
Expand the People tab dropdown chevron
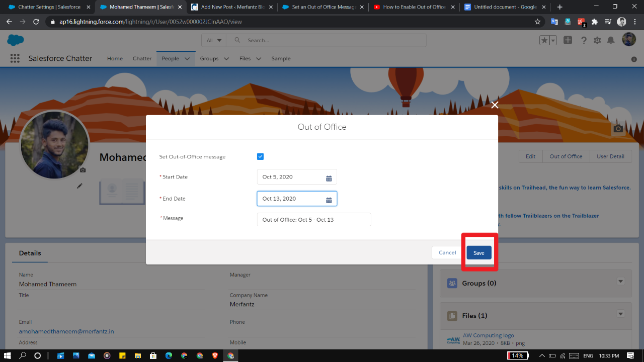pos(187,59)
